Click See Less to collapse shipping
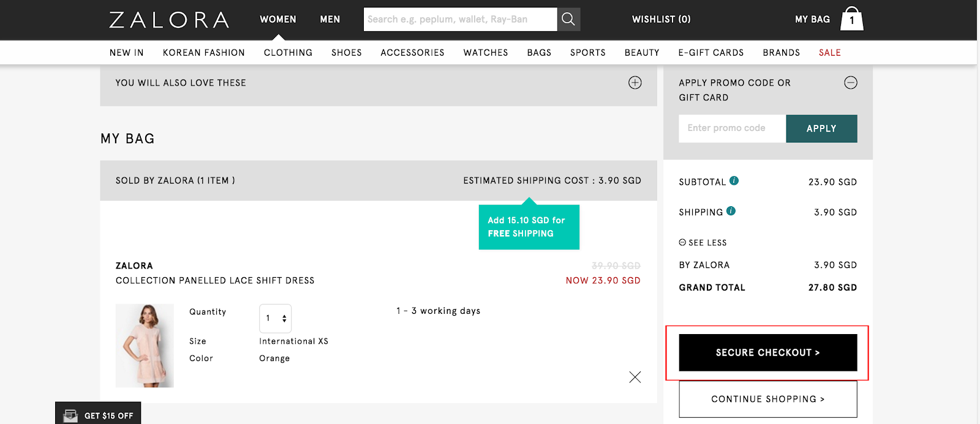Viewport: 980px width, 424px height. 703,243
